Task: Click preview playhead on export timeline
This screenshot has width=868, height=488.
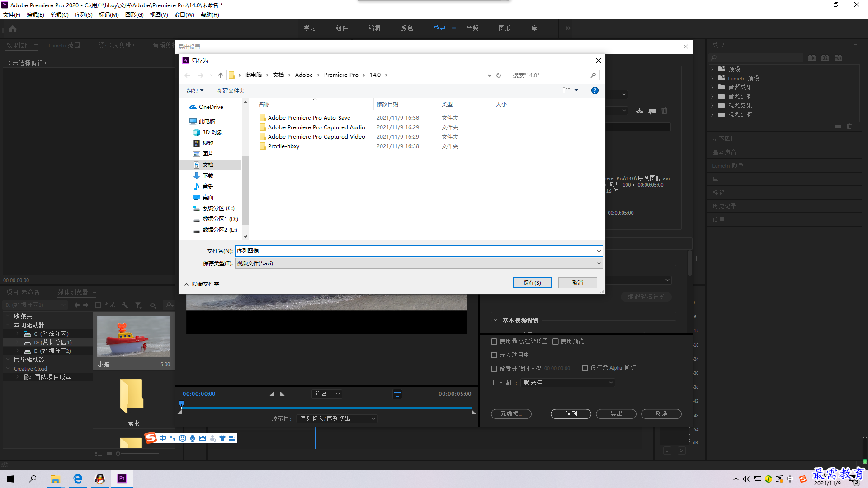Action: click(x=182, y=404)
